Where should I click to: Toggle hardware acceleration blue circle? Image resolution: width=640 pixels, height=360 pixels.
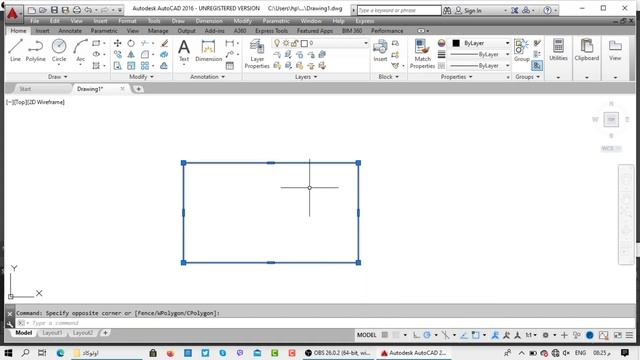590,335
